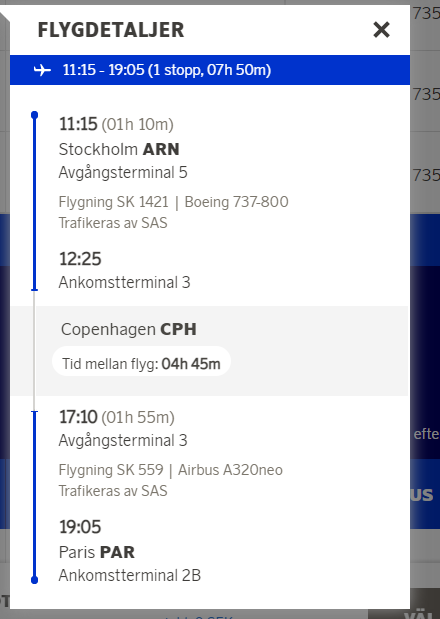Click the Tid mellan flyg 04h 45m pill
The image size is (440, 619).
141,361
